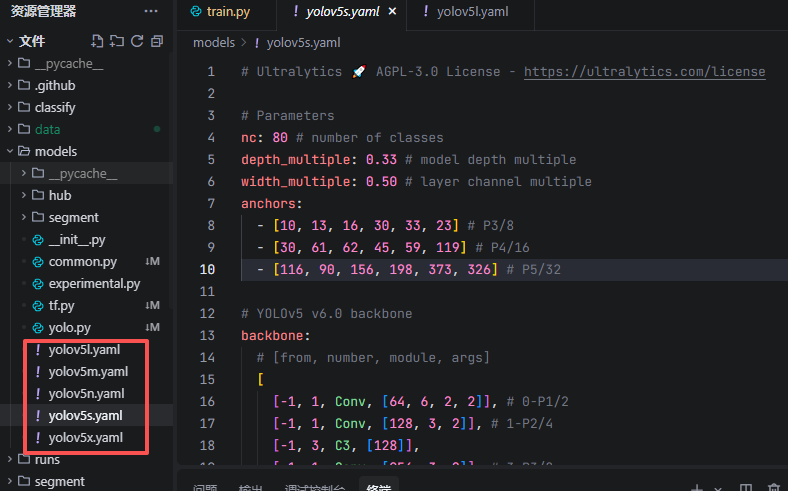Viewport: 788px width, 491px height.
Task: Click the '# Parameters' comment on line 3
Action: tap(287, 116)
